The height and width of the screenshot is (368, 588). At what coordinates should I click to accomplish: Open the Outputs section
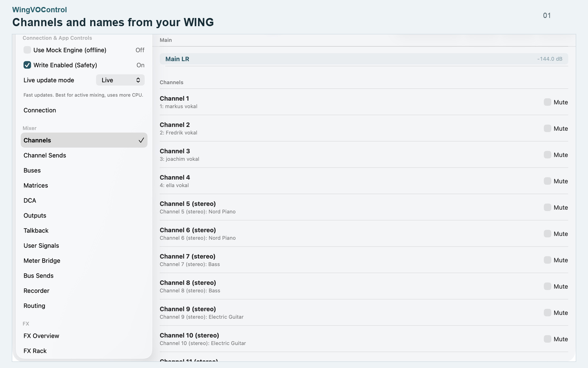(x=84, y=215)
